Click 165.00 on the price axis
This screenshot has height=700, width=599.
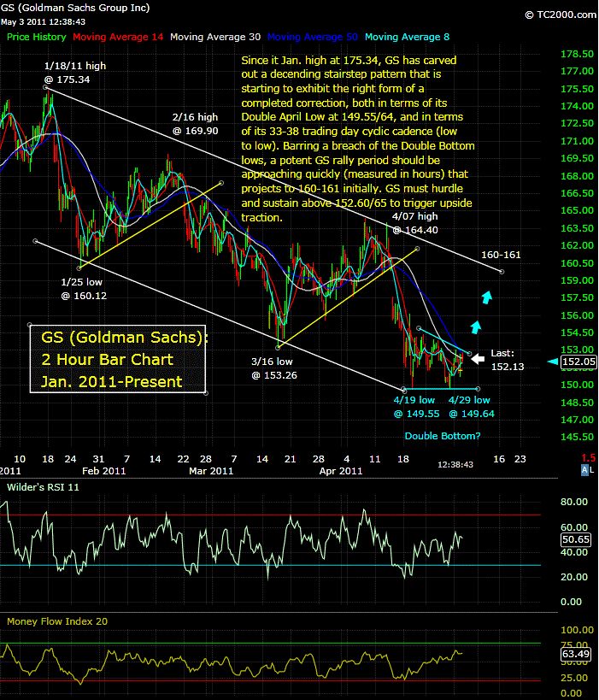click(x=577, y=210)
